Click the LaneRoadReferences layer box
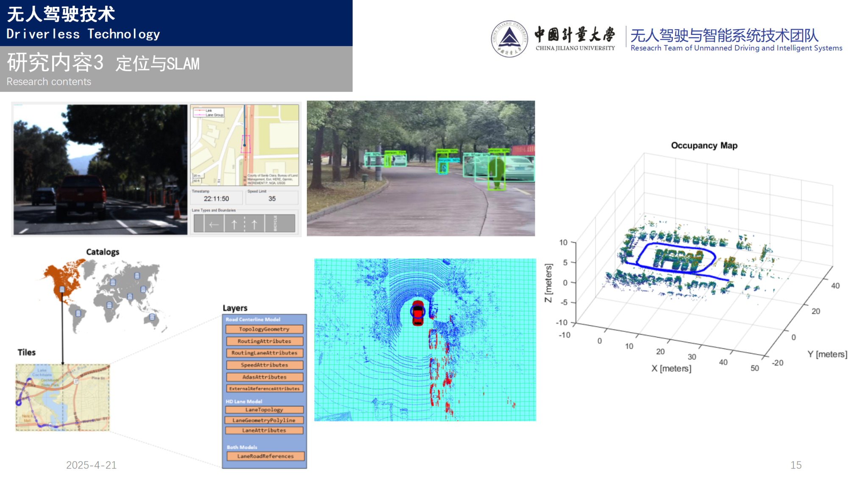This screenshot has height=488, width=868. pos(265,456)
